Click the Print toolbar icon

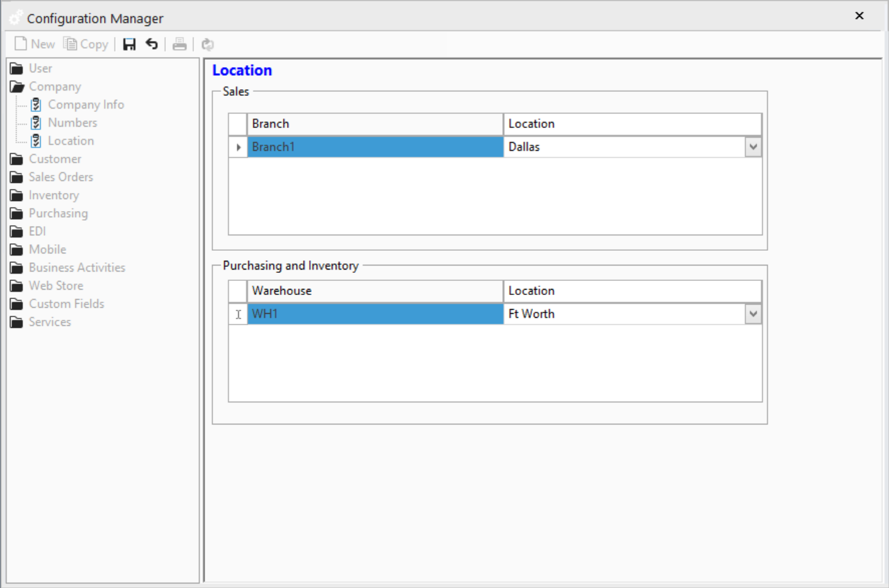pyautogui.click(x=180, y=44)
